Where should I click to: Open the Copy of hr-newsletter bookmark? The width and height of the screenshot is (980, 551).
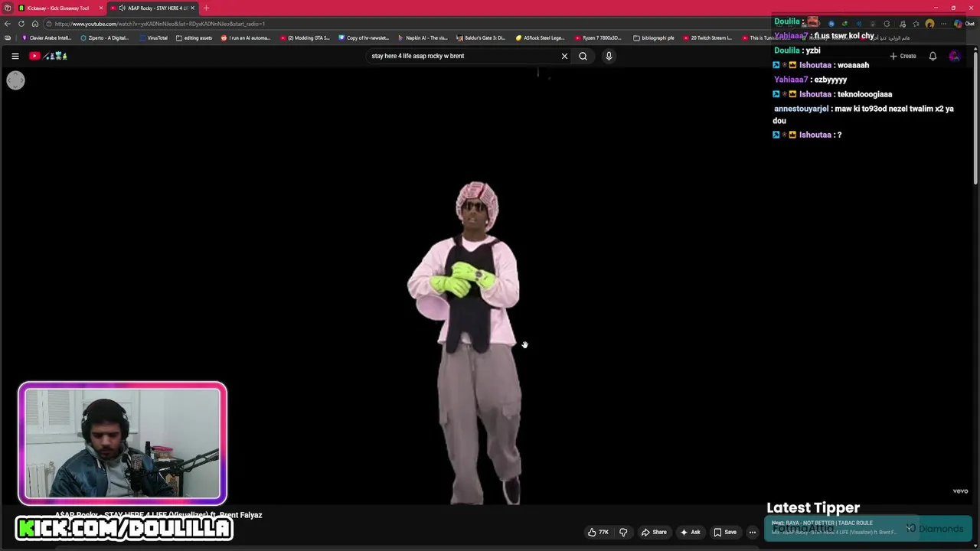pos(364,37)
